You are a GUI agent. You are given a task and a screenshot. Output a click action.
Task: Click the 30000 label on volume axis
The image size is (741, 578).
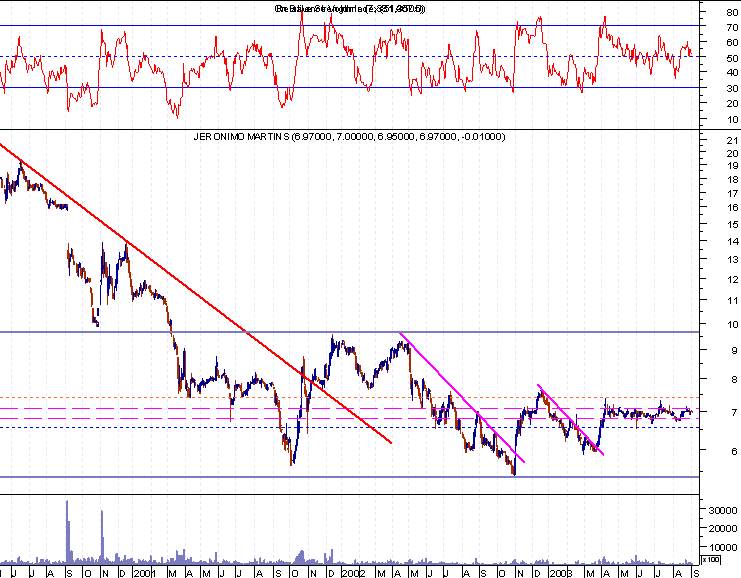point(723,510)
